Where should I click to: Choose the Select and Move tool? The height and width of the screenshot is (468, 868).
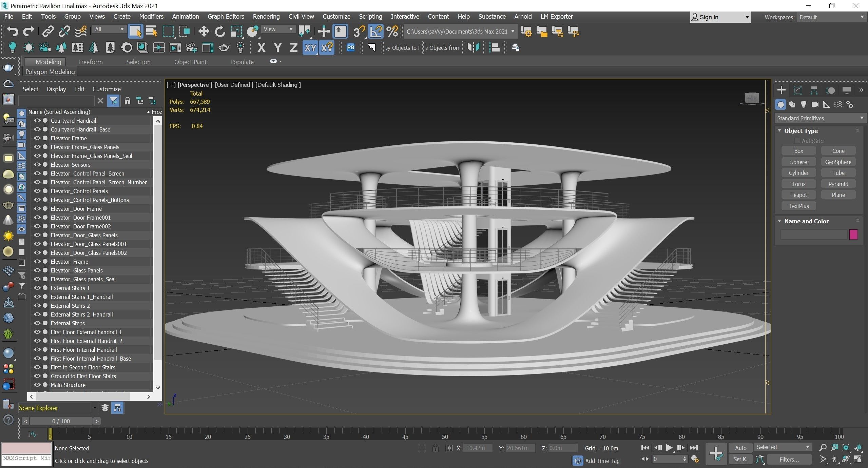(x=204, y=32)
